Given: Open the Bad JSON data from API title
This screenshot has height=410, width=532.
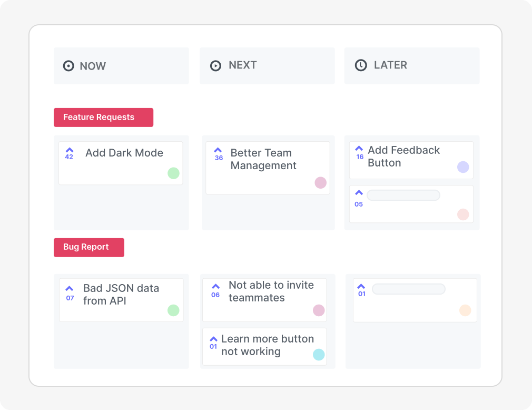Looking at the screenshot, I should [121, 295].
